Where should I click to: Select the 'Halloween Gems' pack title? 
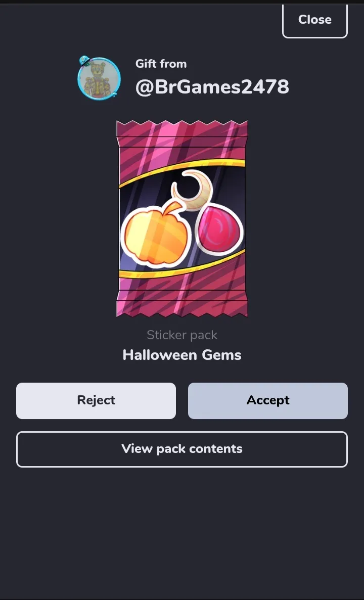(x=182, y=355)
